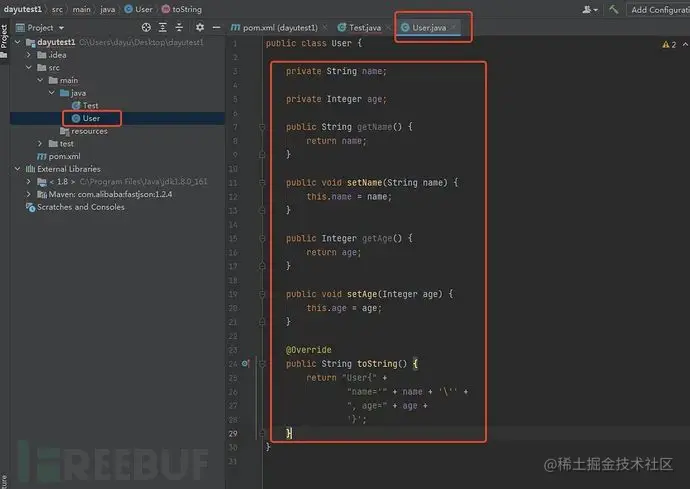Collapse the src folder
The image size is (690, 489).
coord(29,68)
